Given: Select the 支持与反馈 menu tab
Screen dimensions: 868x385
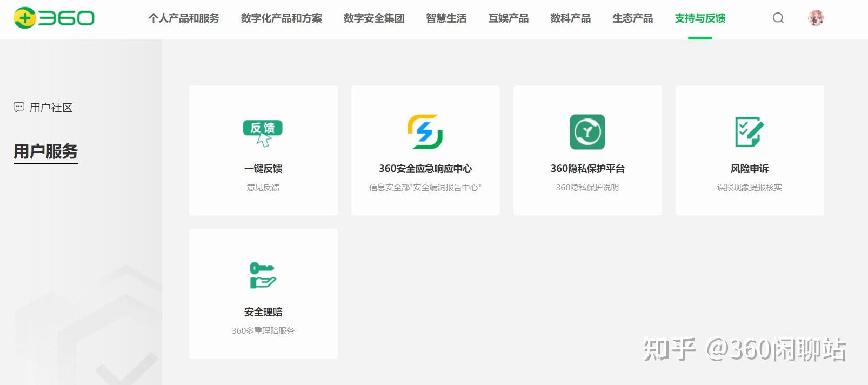Looking at the screenshot, I should tap(700, 18).
